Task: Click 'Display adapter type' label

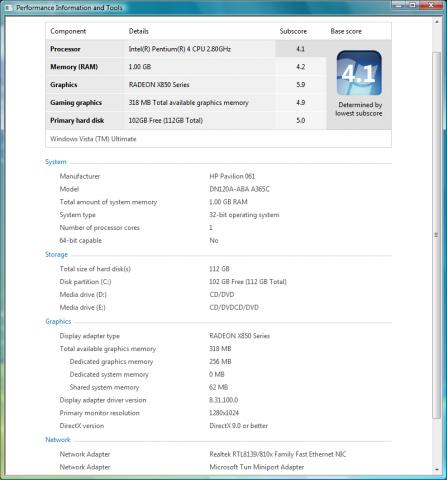Action: (x=89, y=336)
